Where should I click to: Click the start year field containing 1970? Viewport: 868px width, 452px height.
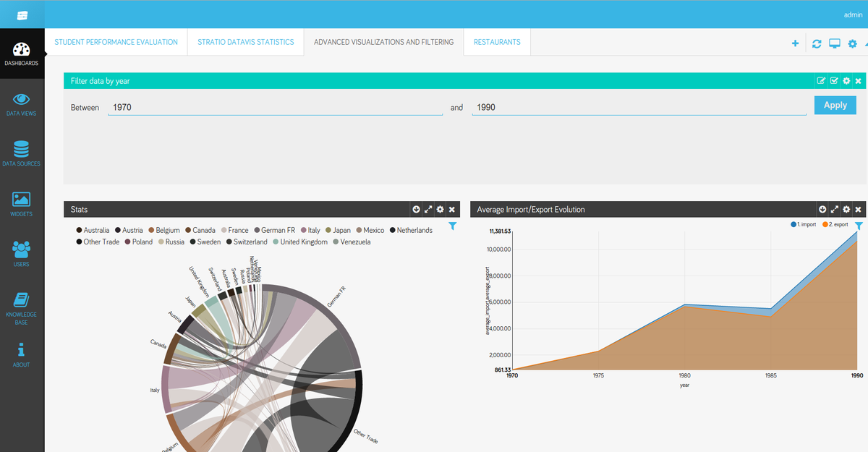(x=275, y=107)
